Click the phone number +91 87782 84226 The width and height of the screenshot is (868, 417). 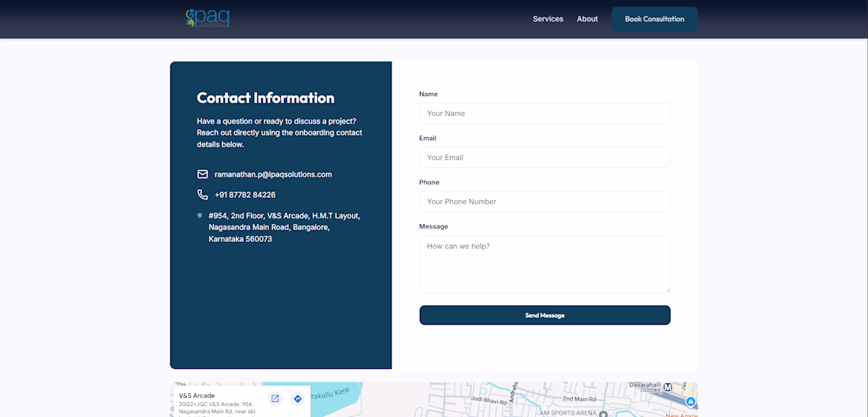(x=245, y=195)
